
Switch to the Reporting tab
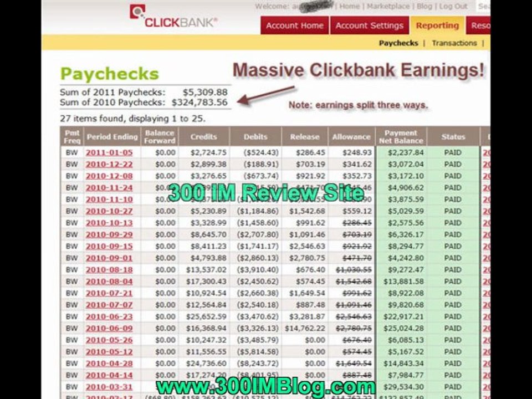point(437,25)
